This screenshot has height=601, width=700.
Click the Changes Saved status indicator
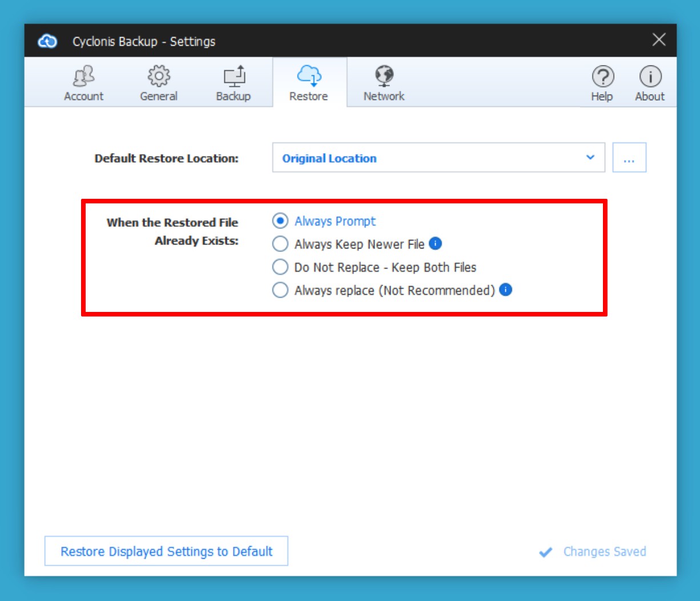pyautogui.click(x=593, y=552)
